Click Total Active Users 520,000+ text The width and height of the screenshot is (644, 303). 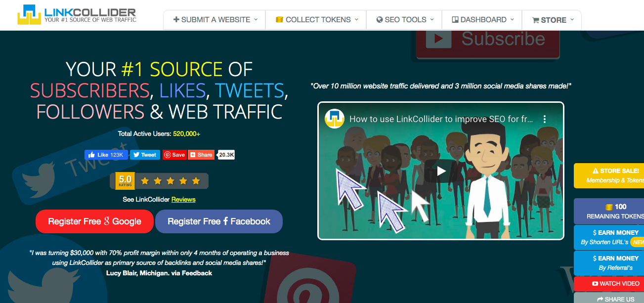point(159,134)
